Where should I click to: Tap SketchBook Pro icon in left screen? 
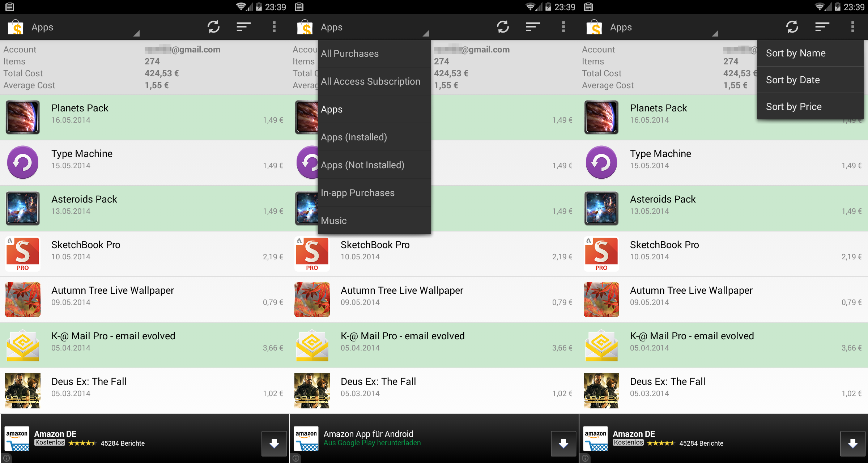23,254
